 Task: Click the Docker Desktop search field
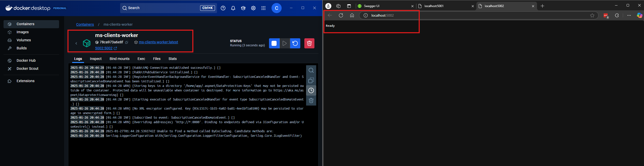(x=168, y=8)
